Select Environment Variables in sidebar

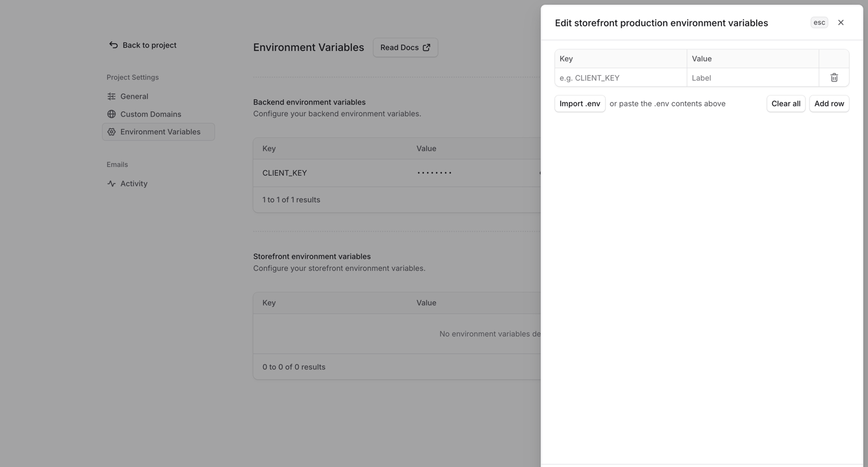(x=158, y=132)
